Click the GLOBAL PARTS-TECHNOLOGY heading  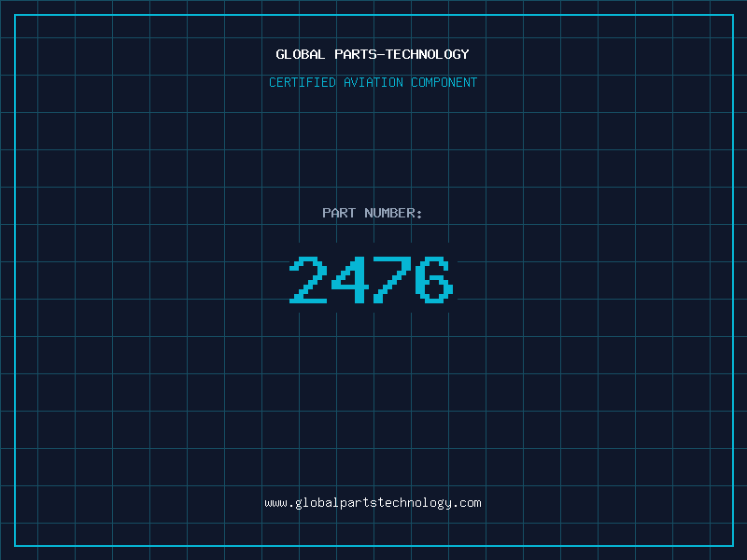(373, 54)
